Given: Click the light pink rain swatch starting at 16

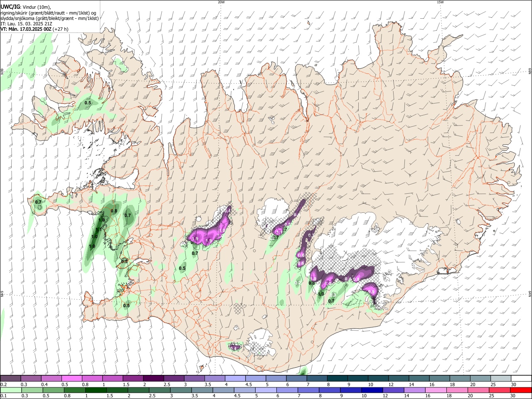Looking at the screenshot, I should [x=436, y=390].
